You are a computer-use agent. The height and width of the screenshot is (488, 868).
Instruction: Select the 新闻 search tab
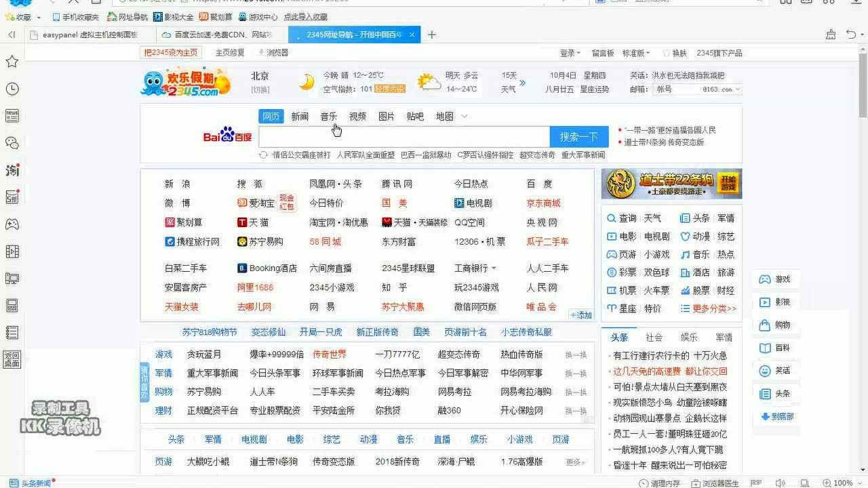(300, 117)
